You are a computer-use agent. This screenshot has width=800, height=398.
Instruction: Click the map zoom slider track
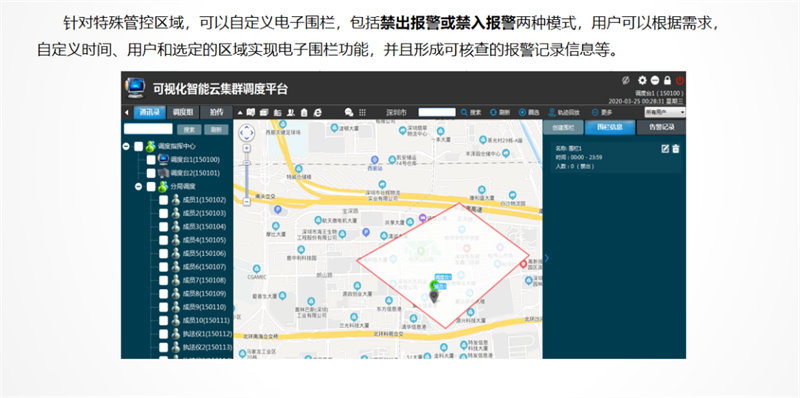coord(246,176)
